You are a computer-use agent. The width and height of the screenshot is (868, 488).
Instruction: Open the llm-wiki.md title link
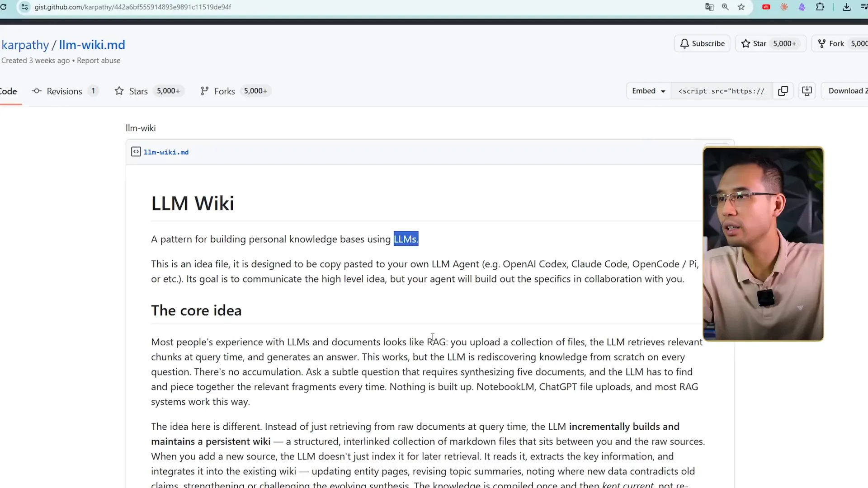pyautogui.click(x=92, y=45)
